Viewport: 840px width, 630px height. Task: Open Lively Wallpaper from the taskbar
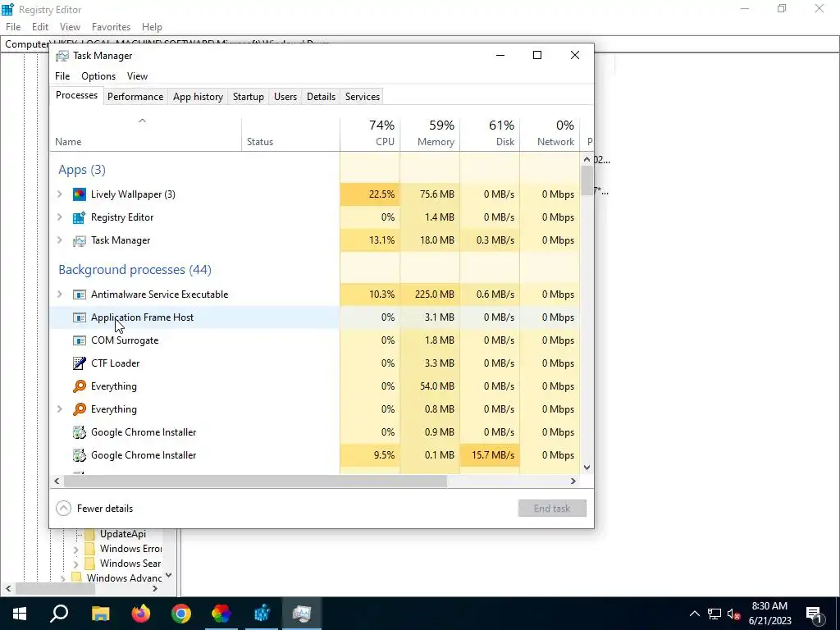tap(221, 614)
